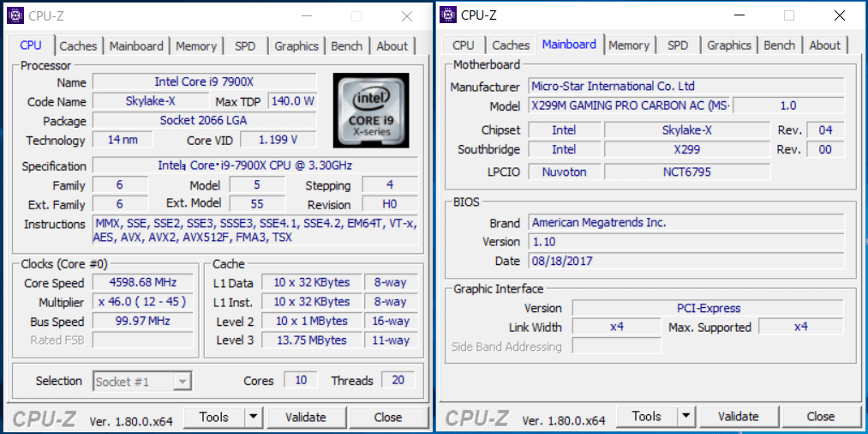The height and width of the screenshot is (434, 868).
Task: Click Threads count value 20
Action: pyautogui.click(x=398, y=380)
